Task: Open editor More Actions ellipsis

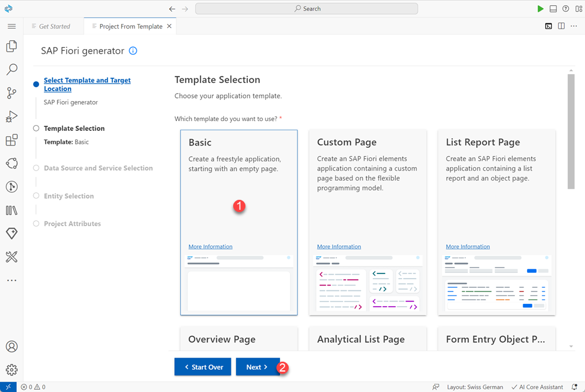Action: point(574,26)
